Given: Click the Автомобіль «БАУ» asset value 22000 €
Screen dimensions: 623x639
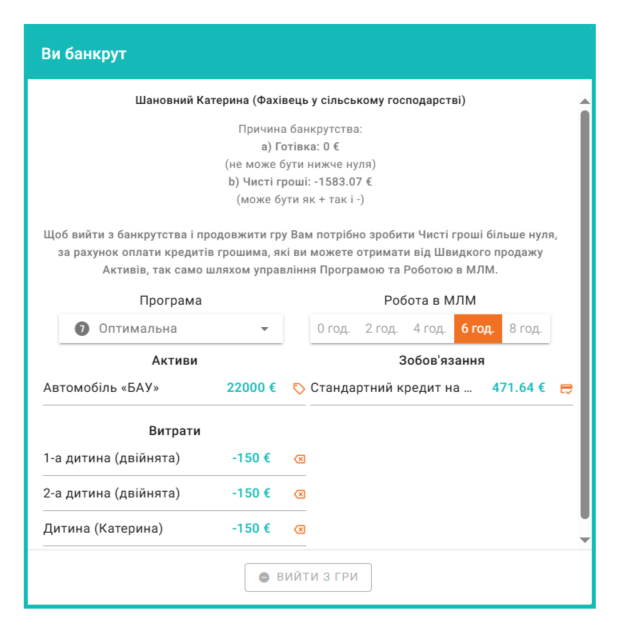Looking at the screenshot, I should [251, 388].
